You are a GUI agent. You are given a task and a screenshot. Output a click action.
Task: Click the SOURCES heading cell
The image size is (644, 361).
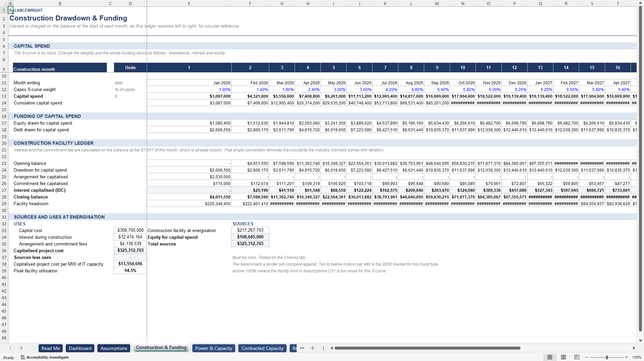pyautogui.click(x=250, y=224)
